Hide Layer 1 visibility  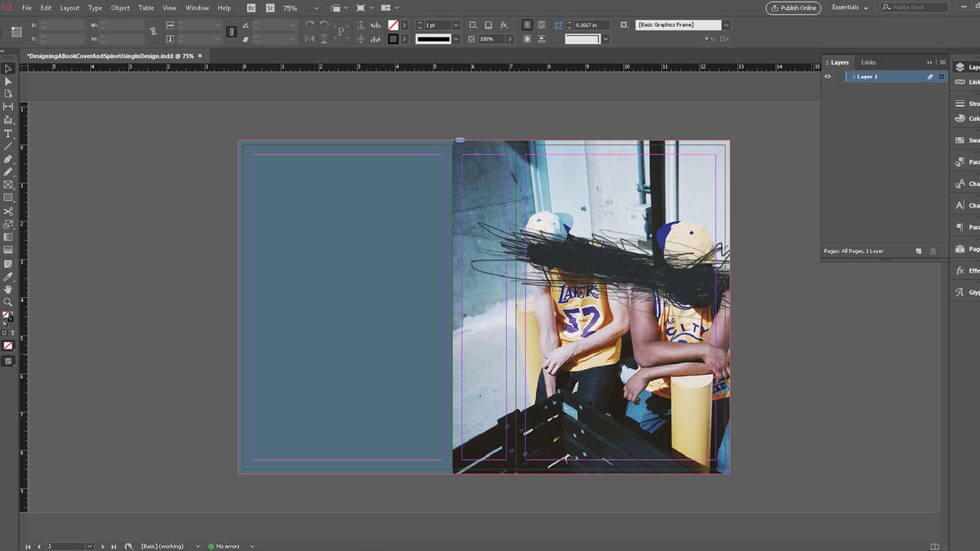(x=827, y=76)
